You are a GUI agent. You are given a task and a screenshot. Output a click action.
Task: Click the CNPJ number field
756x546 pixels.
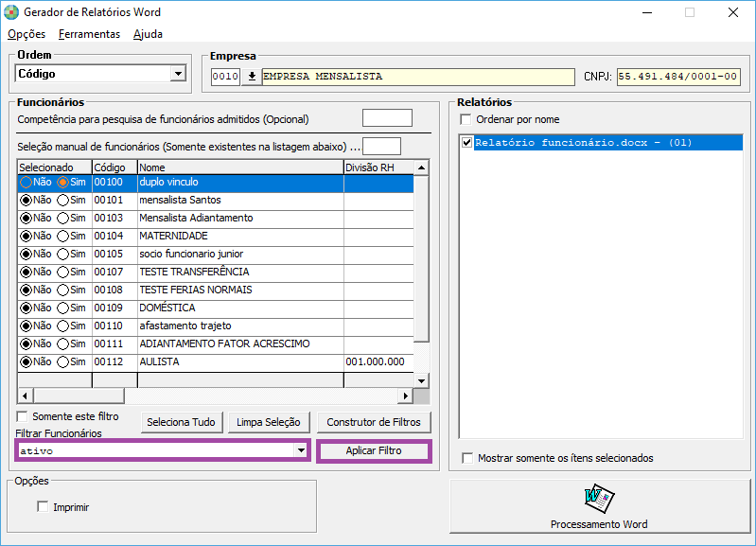(x=678, y=77)
